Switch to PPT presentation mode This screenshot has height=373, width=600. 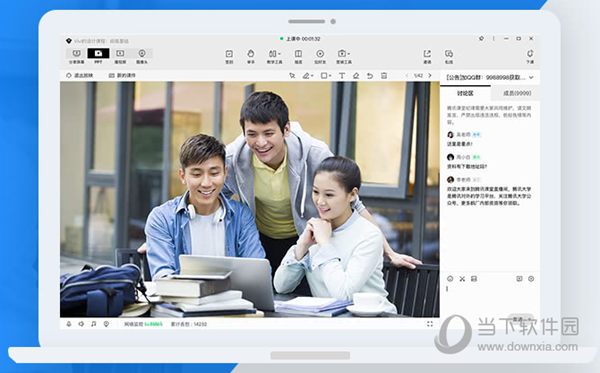pos(98,56)
